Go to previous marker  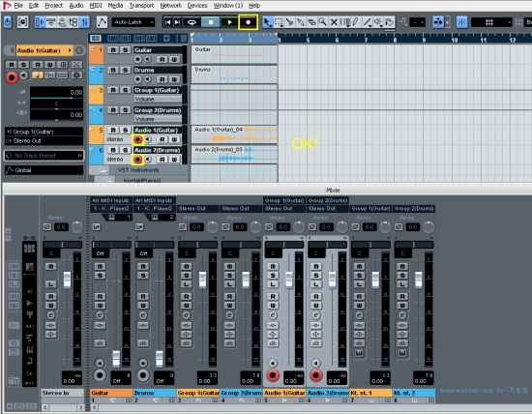[167, 22]
